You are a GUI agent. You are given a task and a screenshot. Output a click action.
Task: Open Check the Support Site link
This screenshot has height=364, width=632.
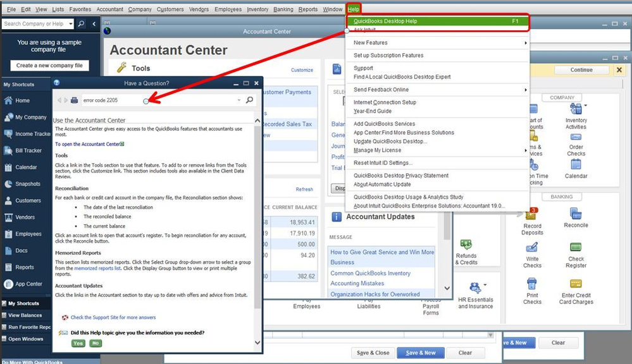(113, 317)
